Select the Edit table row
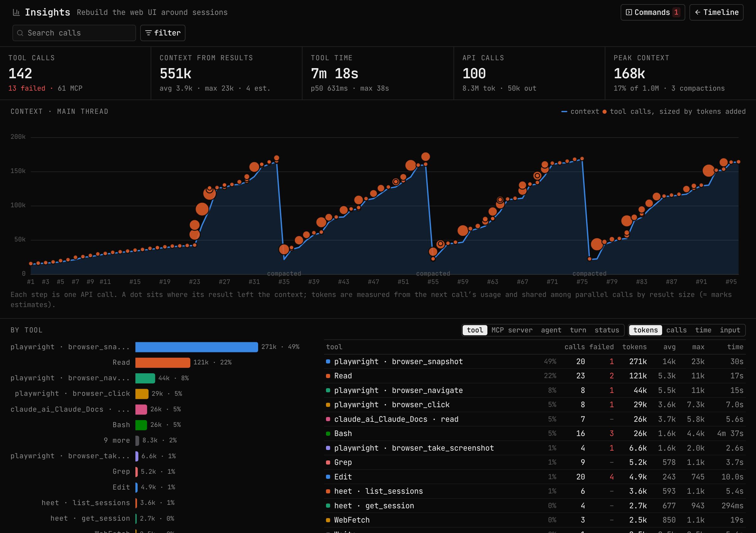The width and height of the screenshot is (756, 533). (535, 477)
